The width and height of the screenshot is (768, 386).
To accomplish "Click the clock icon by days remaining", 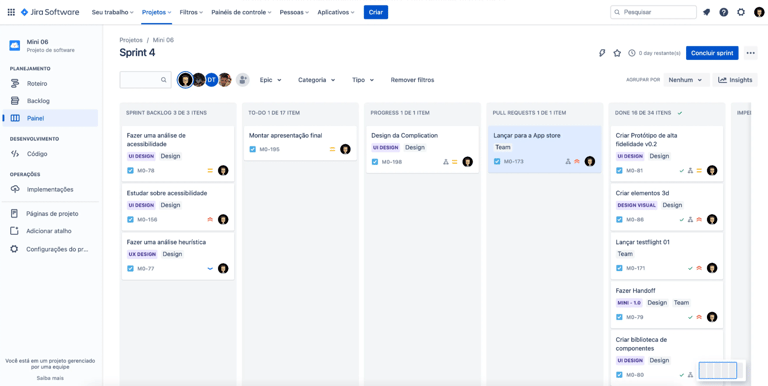I will coord(632,53).
